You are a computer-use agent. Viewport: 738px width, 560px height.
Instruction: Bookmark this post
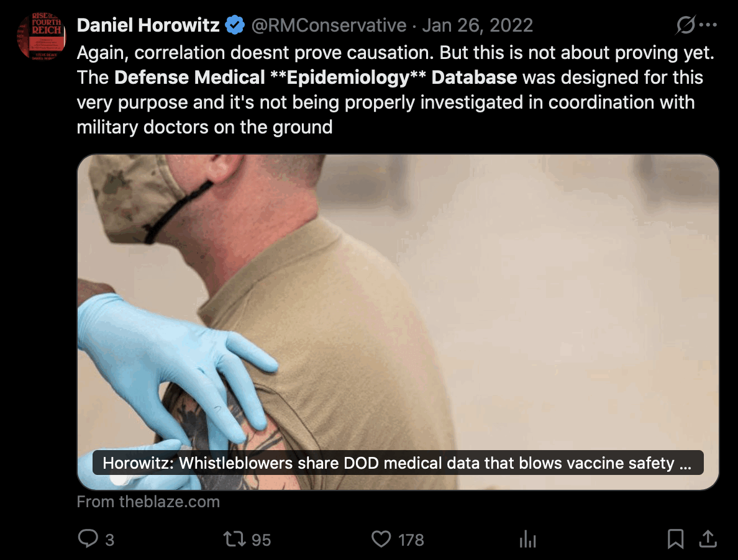[675, 539]
